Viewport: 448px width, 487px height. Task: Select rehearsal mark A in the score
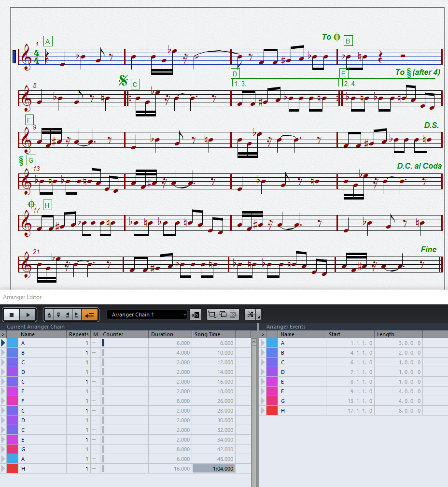(x=48, y=42)
